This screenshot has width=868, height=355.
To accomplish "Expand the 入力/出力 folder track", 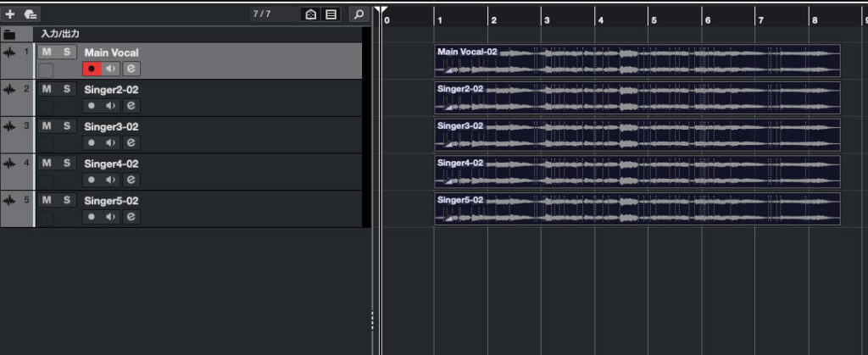I will tap(9, 35).
